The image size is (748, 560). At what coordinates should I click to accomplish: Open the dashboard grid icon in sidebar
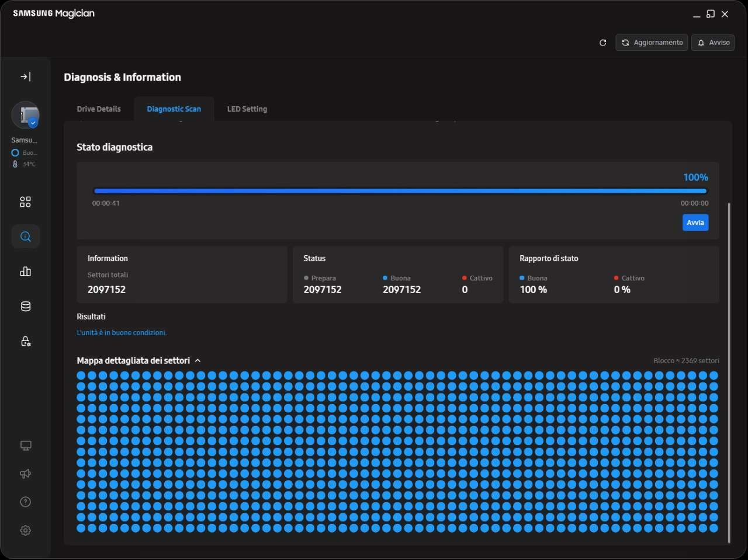pyautogui.click(x=25, y=202)
